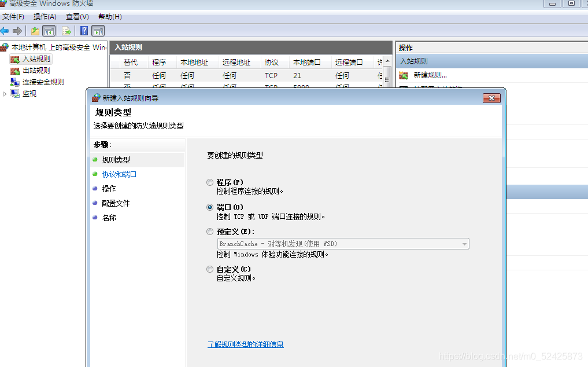Screen dimensions: 588x367
Task: Select 出站规则 in the tree
Action: [x=36, y=71]
